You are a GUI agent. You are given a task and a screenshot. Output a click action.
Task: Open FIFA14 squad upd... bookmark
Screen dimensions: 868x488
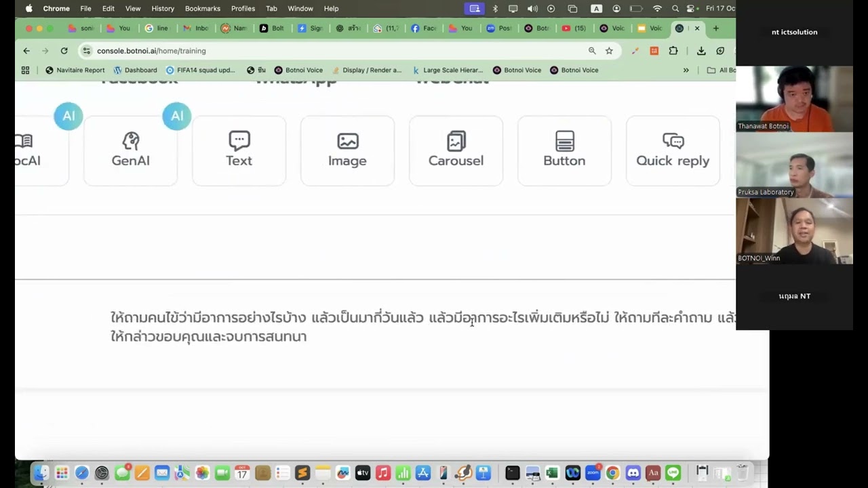click(x=201, y=70)
